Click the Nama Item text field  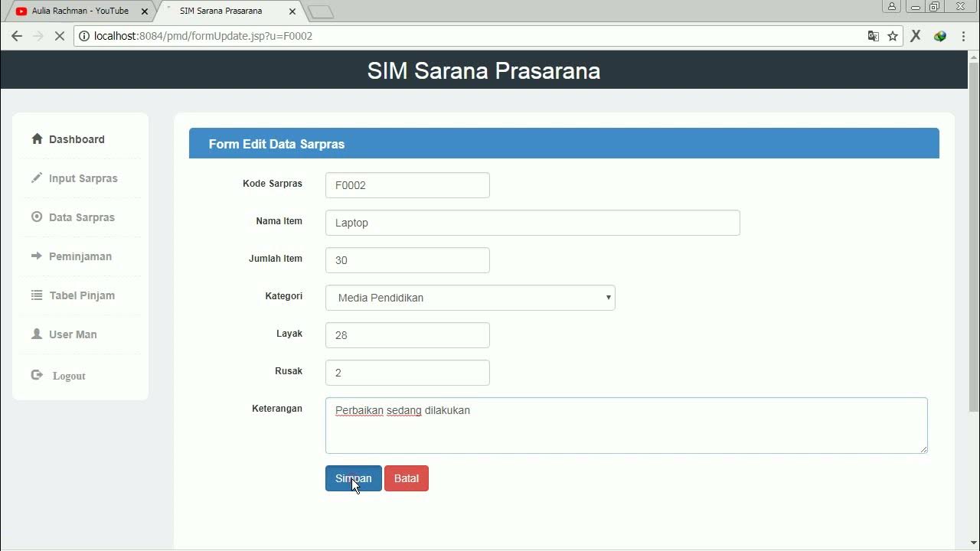(x=532, y=223)
